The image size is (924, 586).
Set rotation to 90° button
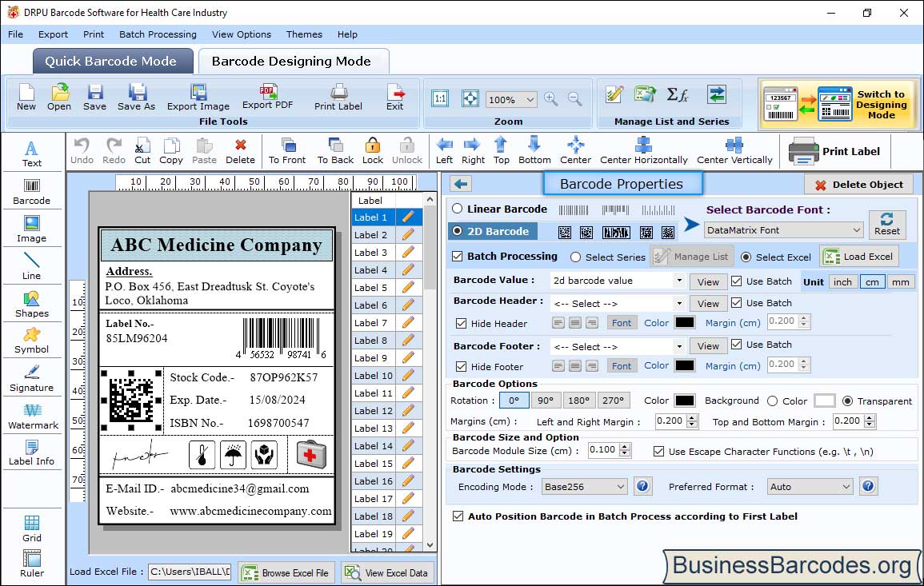point(546,401)
